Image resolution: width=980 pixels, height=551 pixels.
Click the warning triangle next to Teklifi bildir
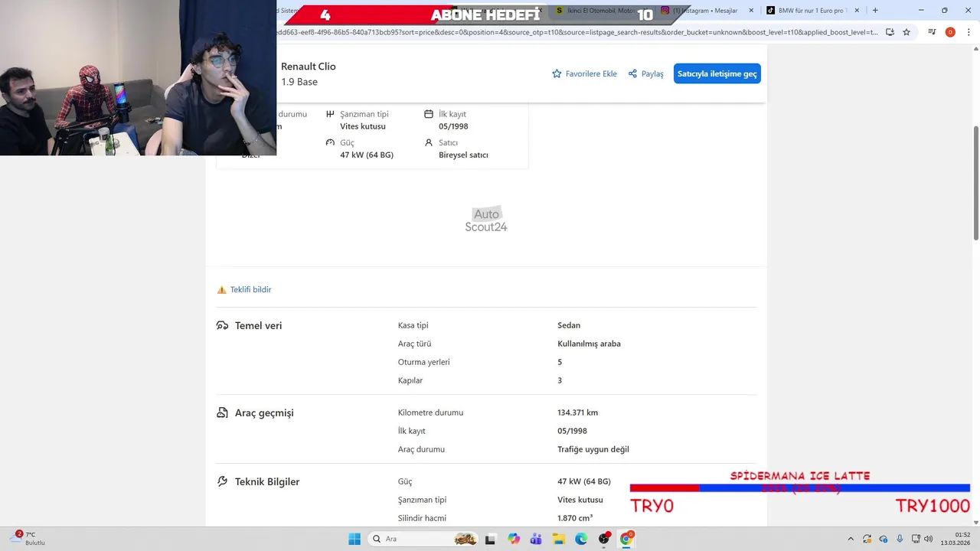pyautogui.click(x=222, y=289)
